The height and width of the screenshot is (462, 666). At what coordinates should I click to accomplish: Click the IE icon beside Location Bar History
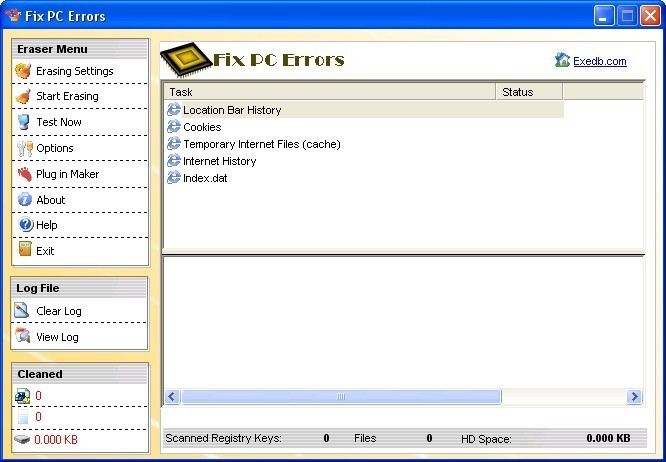tap(173, 110)
